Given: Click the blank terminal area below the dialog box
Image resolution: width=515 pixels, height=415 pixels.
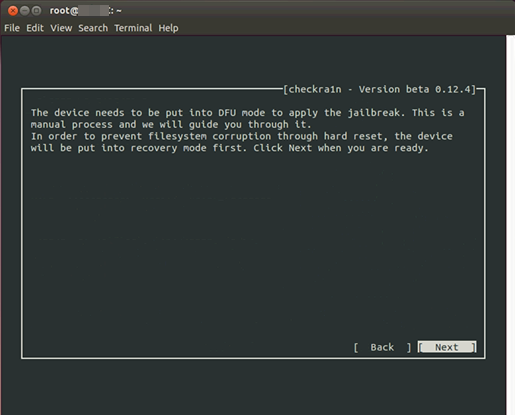Looking at the screenshot, I should (253, 387).
